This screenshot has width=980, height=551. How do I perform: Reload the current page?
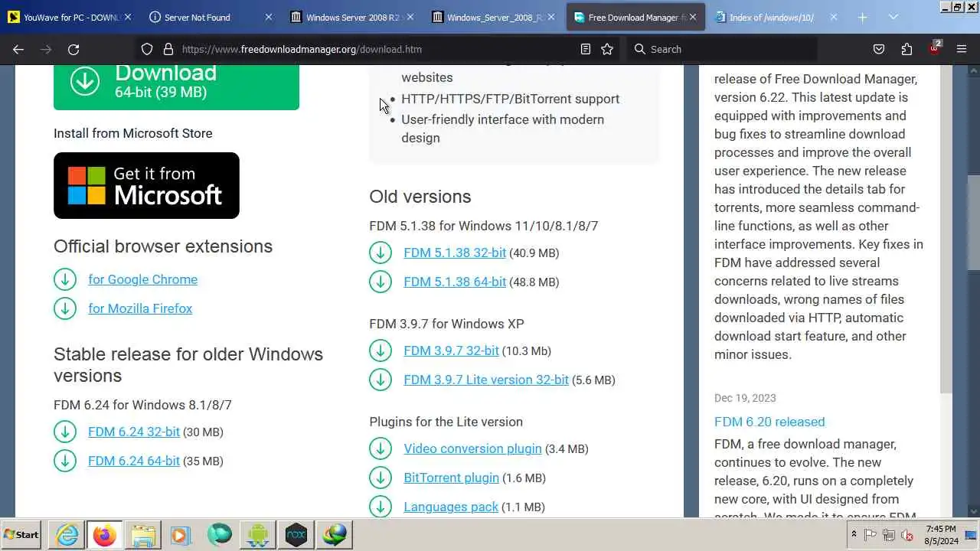[x=73, y=49]
